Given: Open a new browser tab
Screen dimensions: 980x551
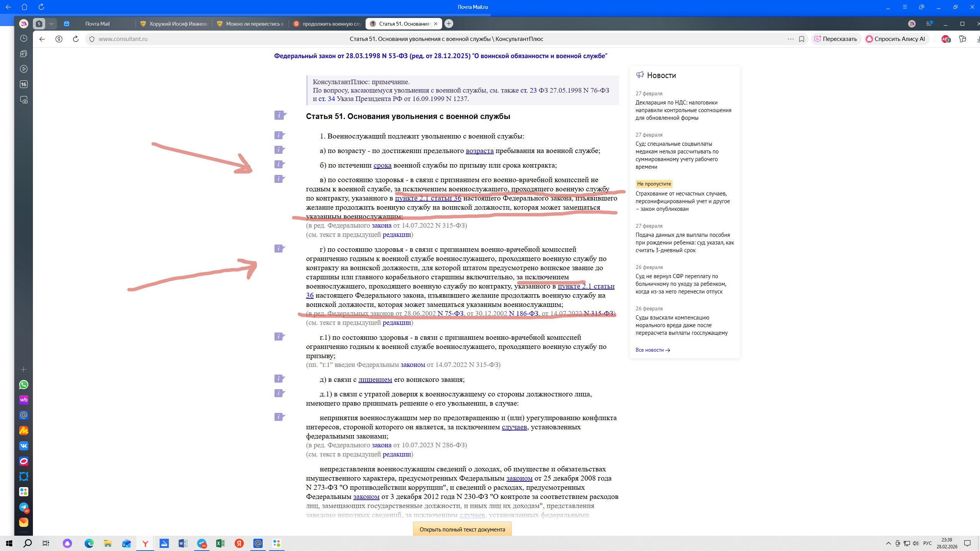Looking at the screenshot, I should (x=449, y=24).
